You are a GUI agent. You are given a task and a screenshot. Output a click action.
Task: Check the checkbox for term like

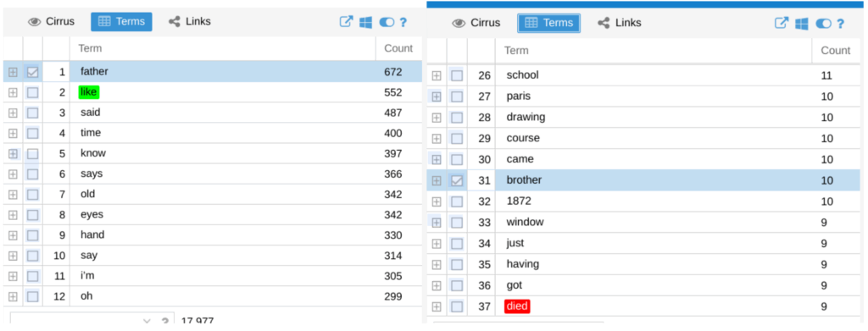(x=33, y=92)
